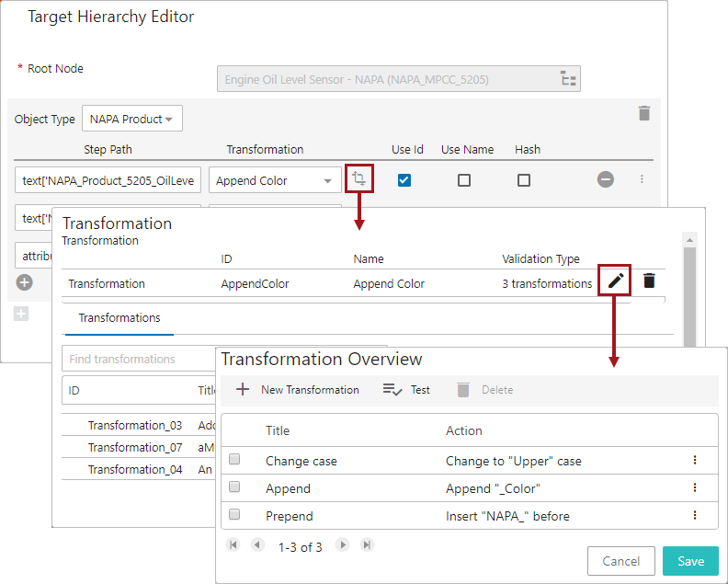Click New Transformation in the toolbar
Image resolution: width=728 pixels, height=584 pixels.
pyautogui.click(x=297, y=390)
